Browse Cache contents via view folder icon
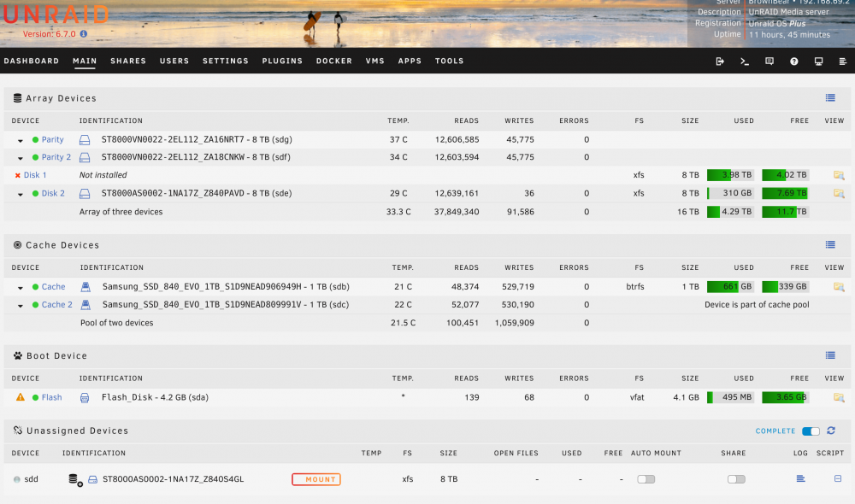 click(839, 287)
